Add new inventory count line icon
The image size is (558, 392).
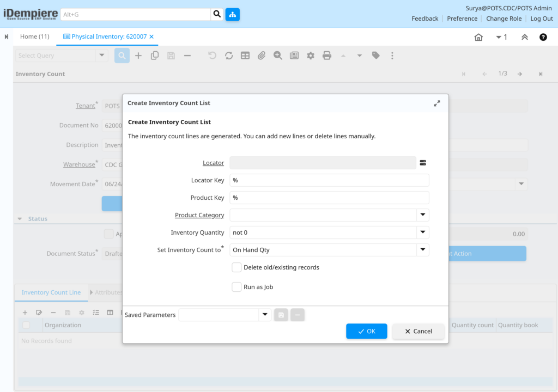25,313
